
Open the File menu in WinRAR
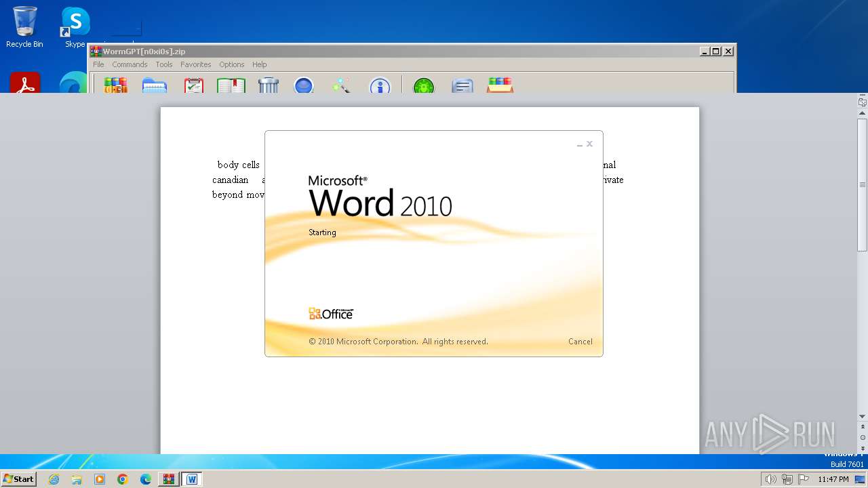coord(98,64)
